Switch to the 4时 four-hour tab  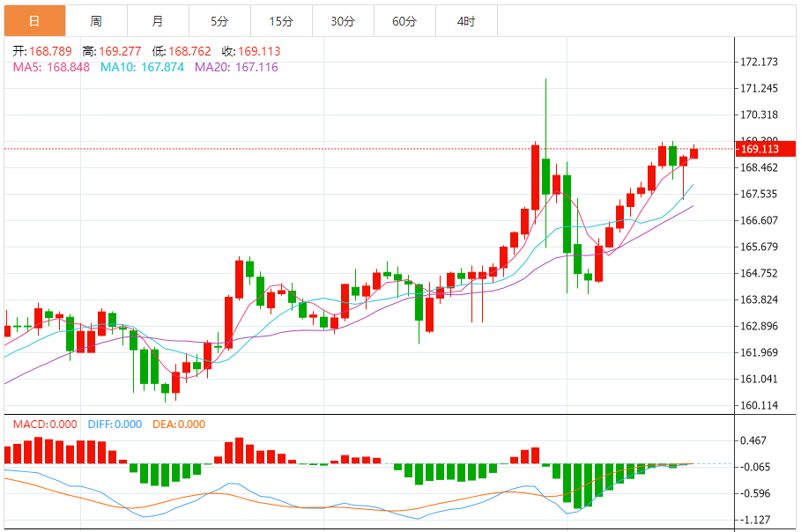[466, 21]
